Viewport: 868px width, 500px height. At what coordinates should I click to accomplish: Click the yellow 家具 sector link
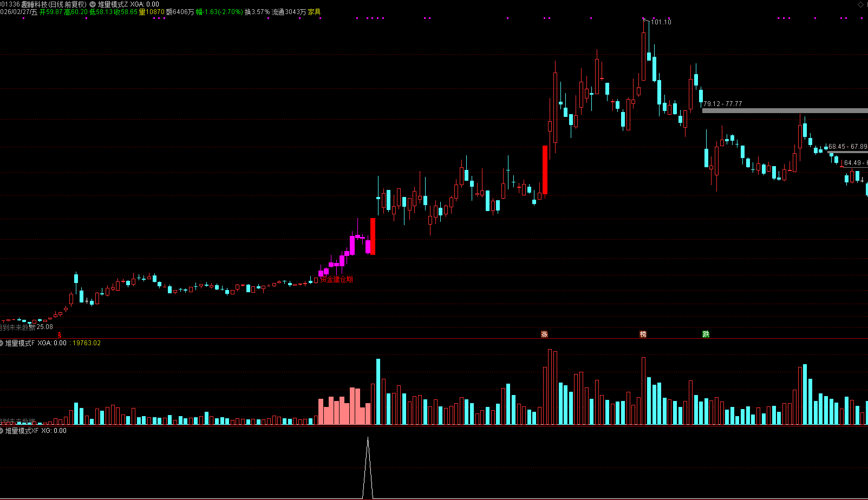click(314, 12)
